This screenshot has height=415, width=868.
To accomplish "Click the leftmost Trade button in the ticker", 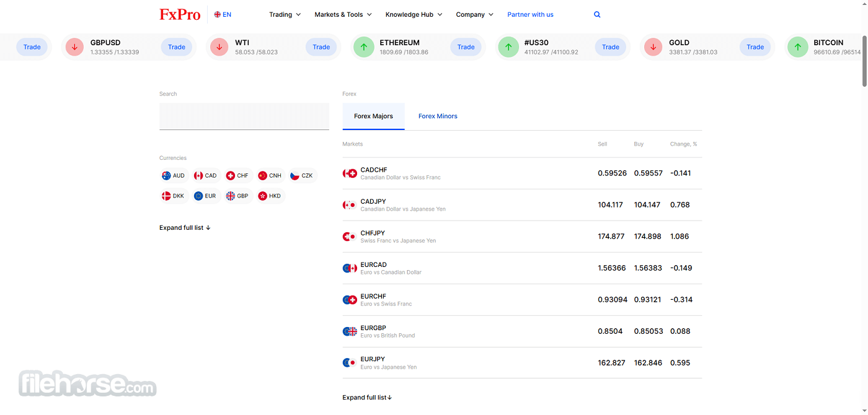I will 32,47.
